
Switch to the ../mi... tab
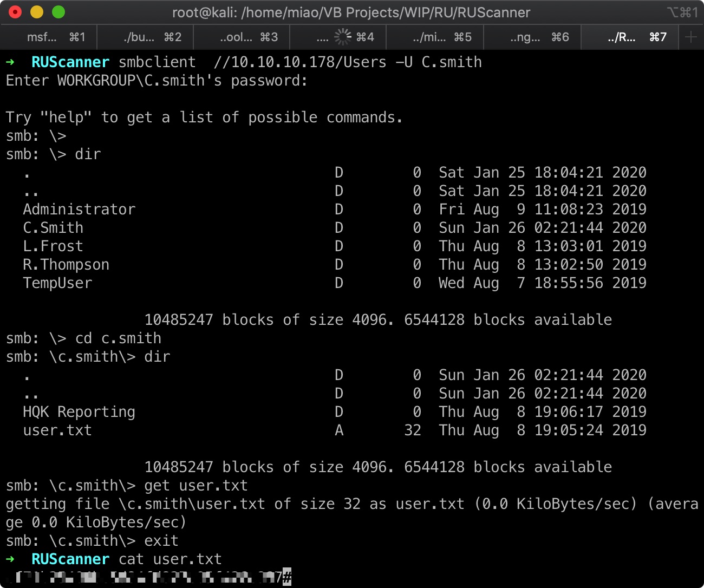[x=435, y=37]
